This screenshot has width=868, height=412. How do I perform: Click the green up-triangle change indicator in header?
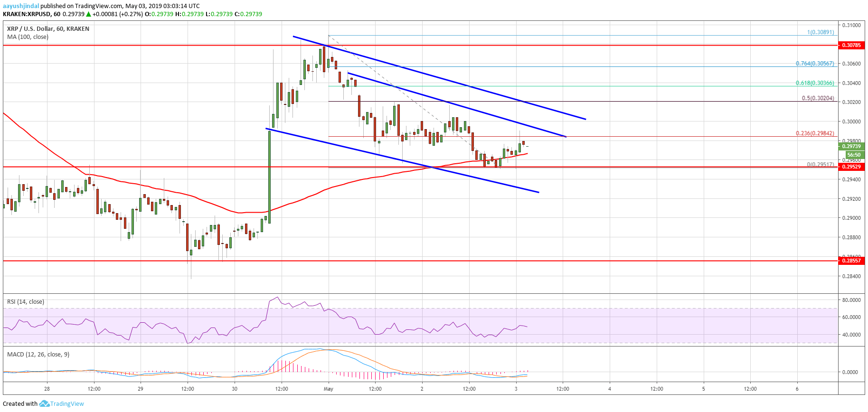(88, 14)
